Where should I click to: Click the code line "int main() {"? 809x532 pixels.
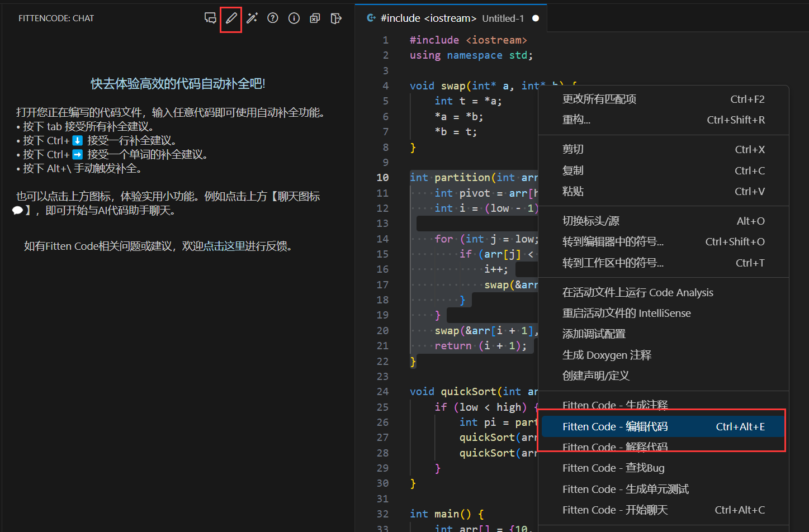pyautogui.click(x=447, y=514)
